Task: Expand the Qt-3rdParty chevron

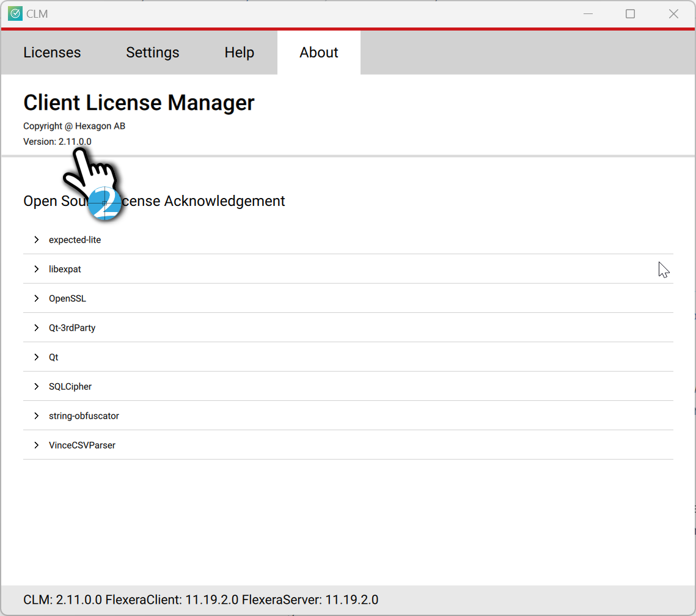Action: 37,328
